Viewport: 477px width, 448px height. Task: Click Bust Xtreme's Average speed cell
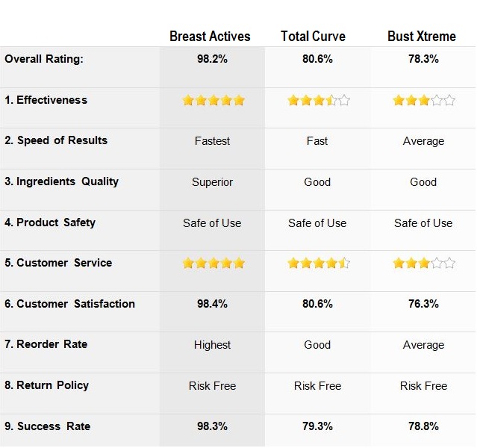pos(423,141)
